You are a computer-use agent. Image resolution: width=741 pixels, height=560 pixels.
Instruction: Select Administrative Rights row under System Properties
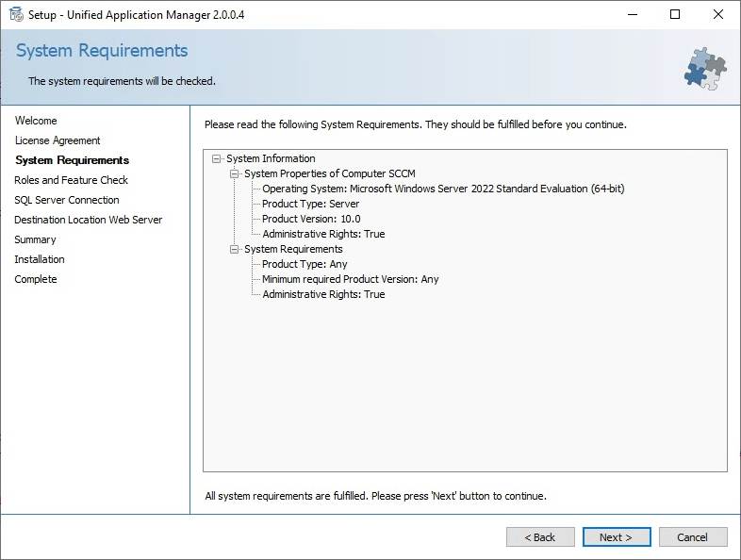pos(323,234)
